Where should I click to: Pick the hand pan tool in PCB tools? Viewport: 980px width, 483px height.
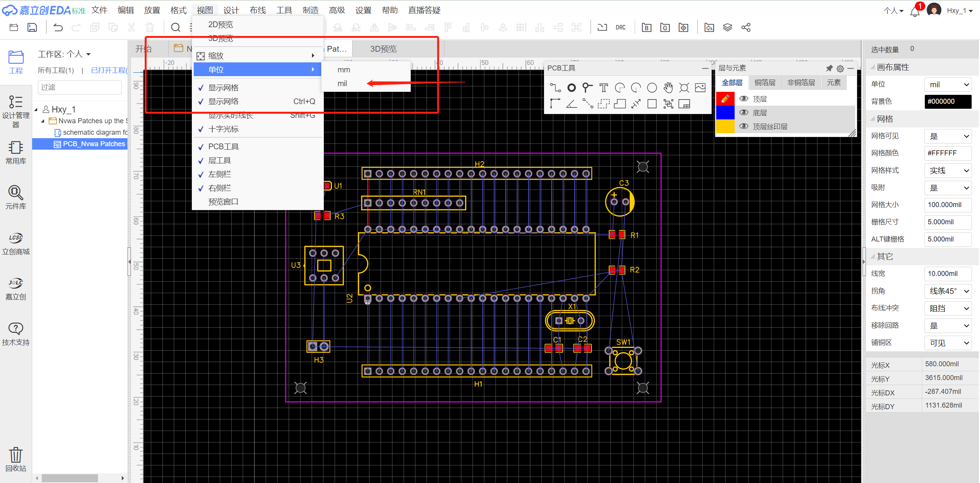coord(668,88)
